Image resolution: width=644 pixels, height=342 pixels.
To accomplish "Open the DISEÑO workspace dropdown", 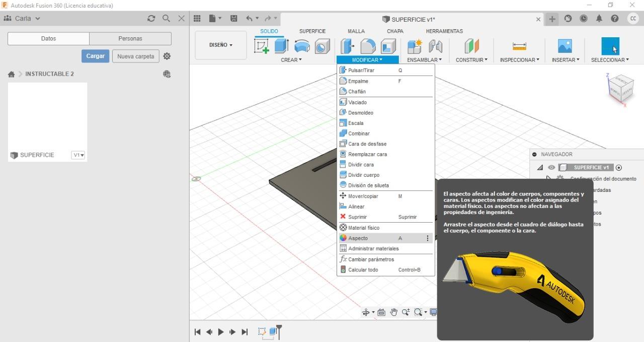I will (x=221, y=45).
